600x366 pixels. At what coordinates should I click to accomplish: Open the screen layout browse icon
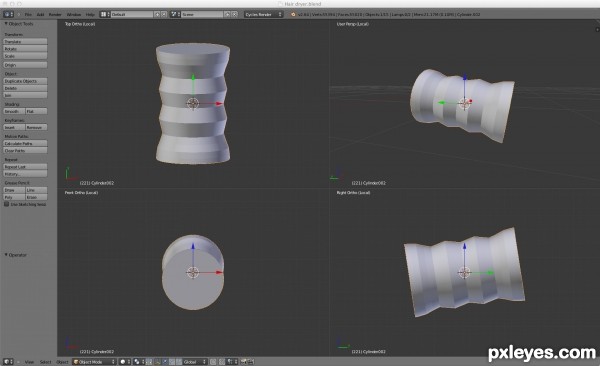tap(105, 14)
